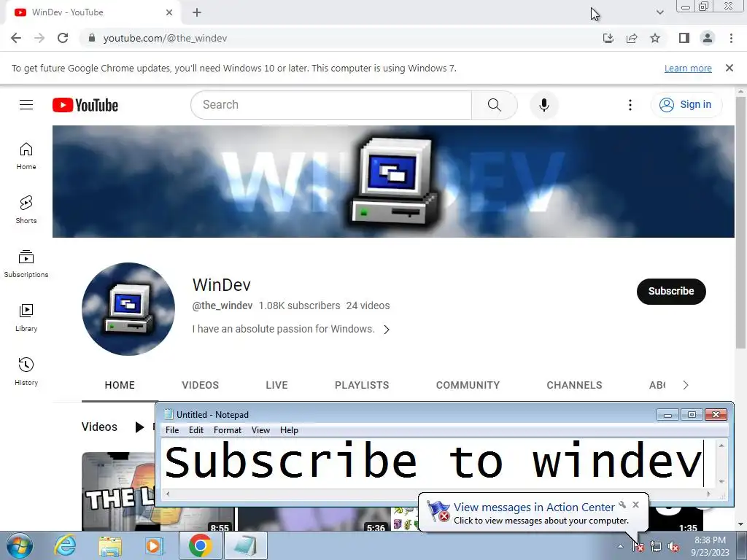Show hidden tray icons arrow
The image size is (747, 560).
pos(620,546)
